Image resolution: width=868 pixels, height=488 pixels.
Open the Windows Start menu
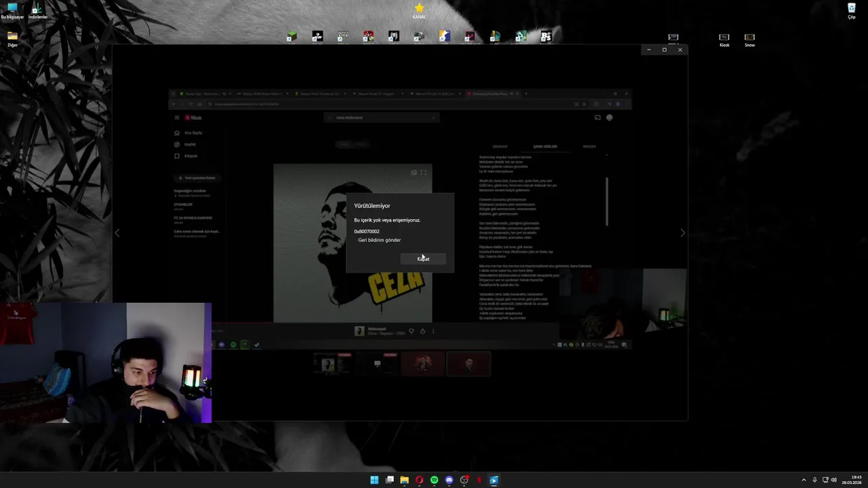click(374, 480)
